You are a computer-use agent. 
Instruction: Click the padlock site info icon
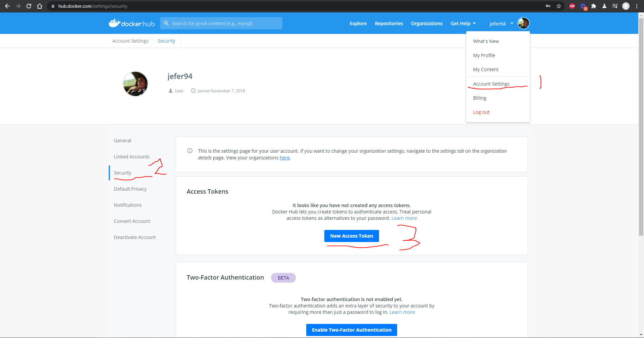click(53, 6)
